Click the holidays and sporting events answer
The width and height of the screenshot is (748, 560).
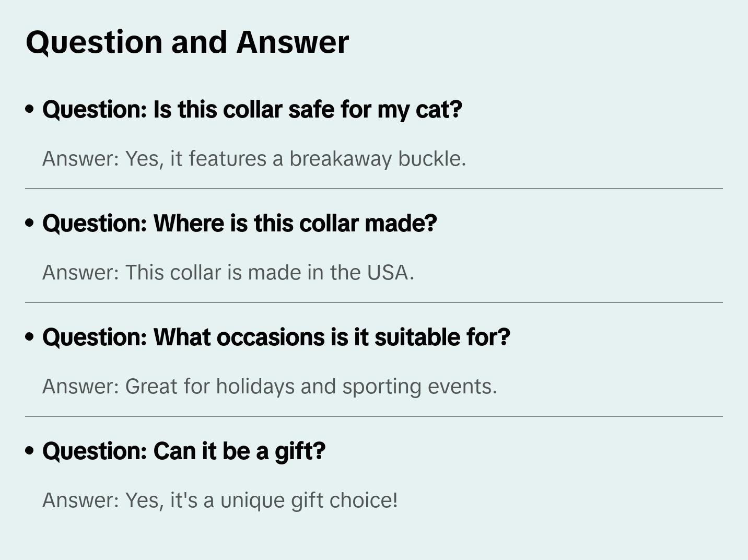[270, 387]
